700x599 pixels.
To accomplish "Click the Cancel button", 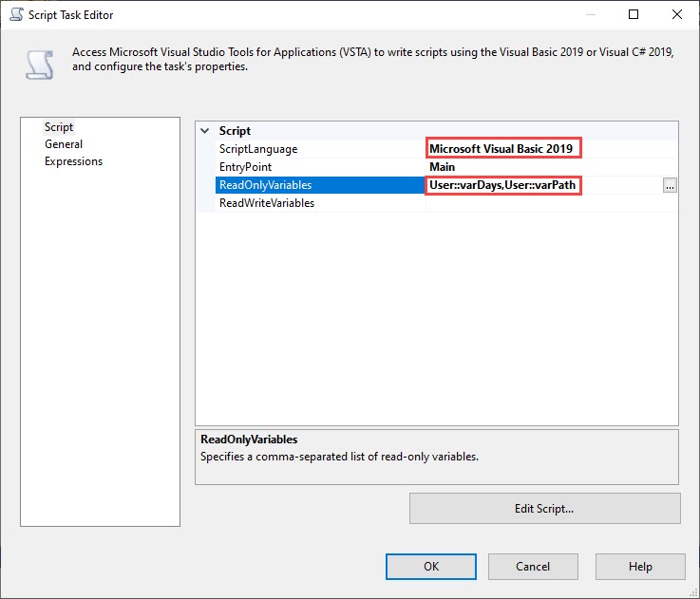I will [x=532, y=567].
